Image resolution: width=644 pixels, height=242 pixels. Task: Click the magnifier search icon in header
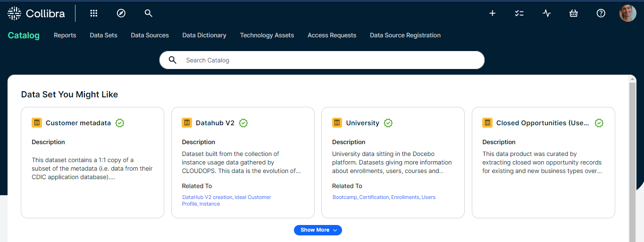pyautogui.click(x=149, y=13)
